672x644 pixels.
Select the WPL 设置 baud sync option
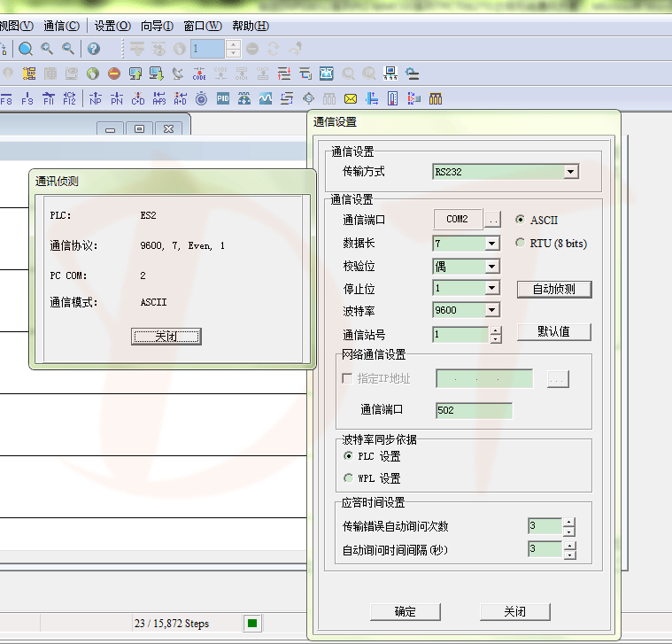349,477
